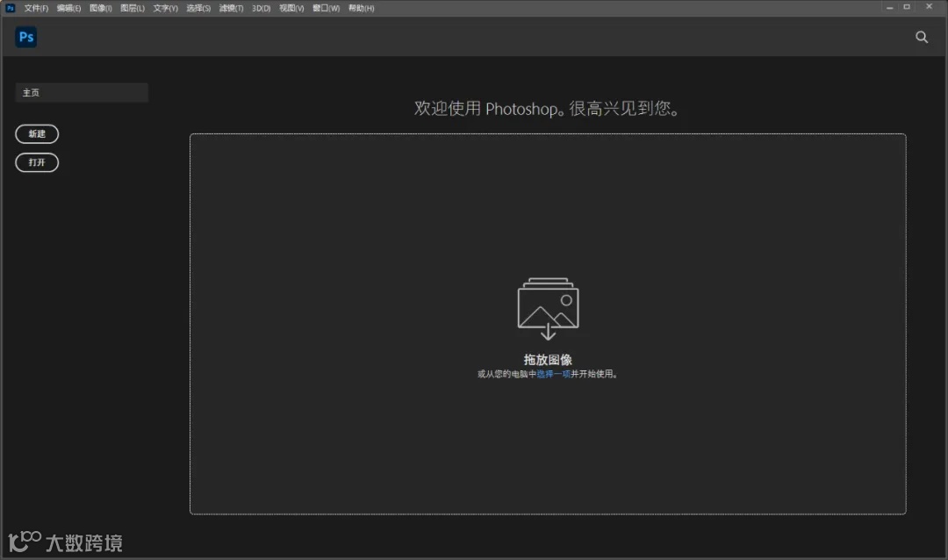Image resolution: width=948 pixels, height=560 pixels.
Task: Click the drag-and-drop image icon
Action: point(548,308)
